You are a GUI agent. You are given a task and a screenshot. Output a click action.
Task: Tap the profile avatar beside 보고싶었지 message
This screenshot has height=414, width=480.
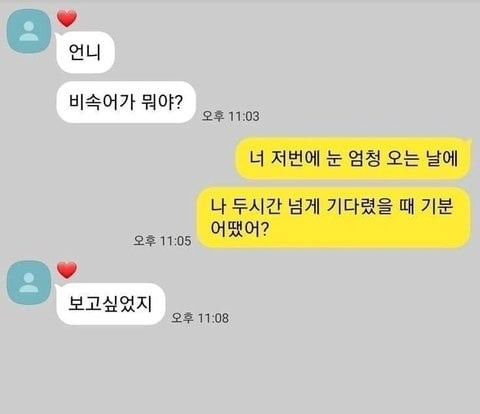[29, 282]
